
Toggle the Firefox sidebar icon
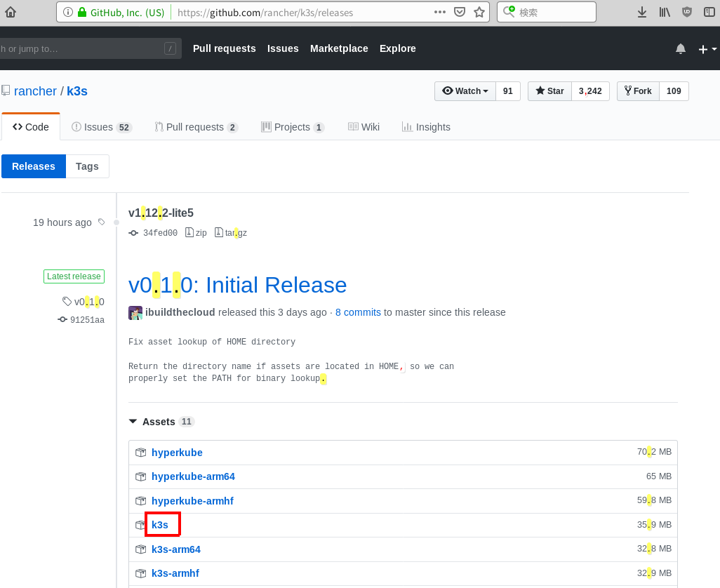tap(709, 13)
